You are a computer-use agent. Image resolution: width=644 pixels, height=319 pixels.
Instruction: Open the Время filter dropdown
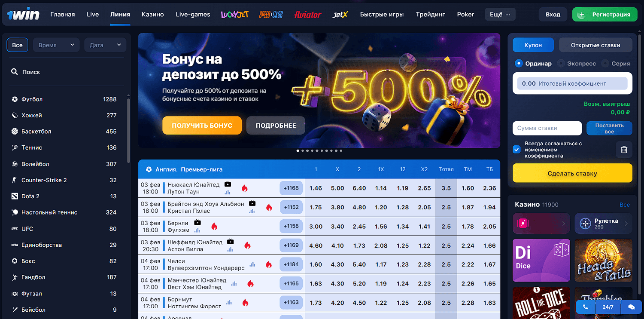point(56,45)
